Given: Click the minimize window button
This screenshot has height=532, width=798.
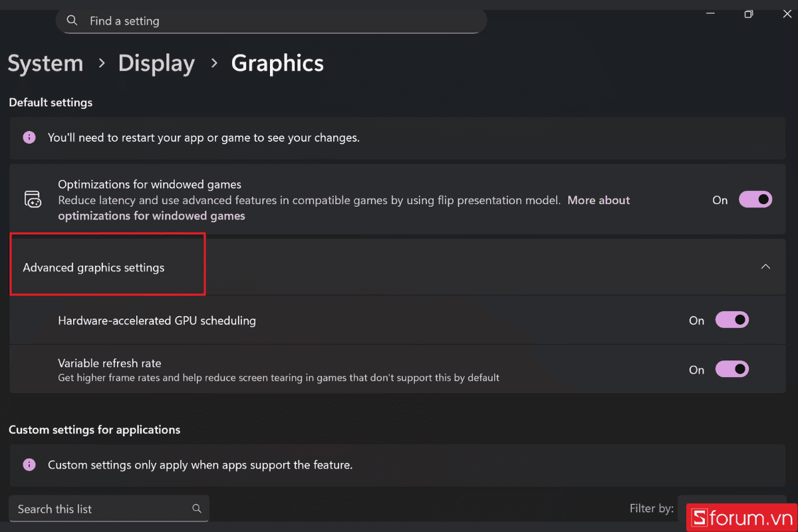Looking at the screenshot, I should click(x=710, y=13).
